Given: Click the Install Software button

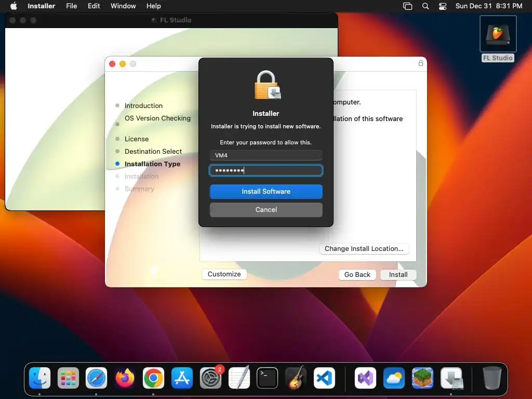Looking at the screenshot, I should coord(266,192).
